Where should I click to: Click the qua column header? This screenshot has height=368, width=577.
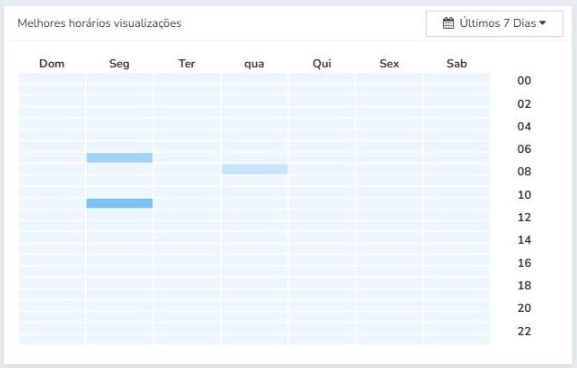254,64
